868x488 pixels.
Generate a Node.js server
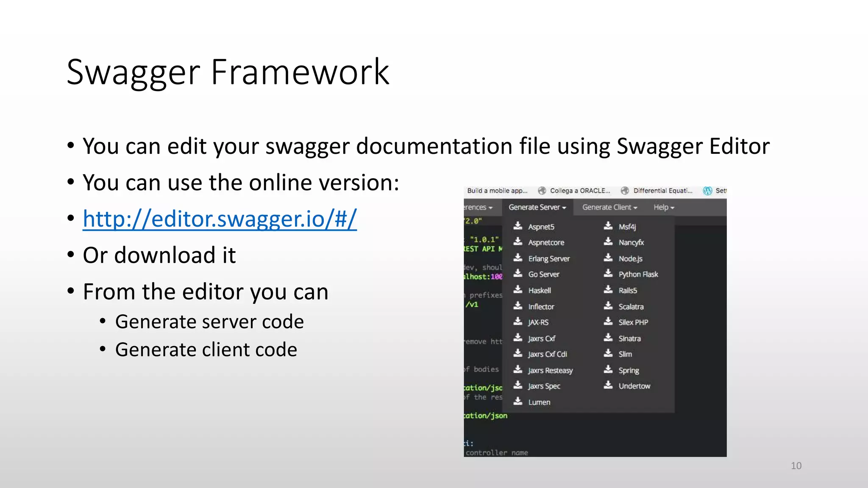[631, 259]
